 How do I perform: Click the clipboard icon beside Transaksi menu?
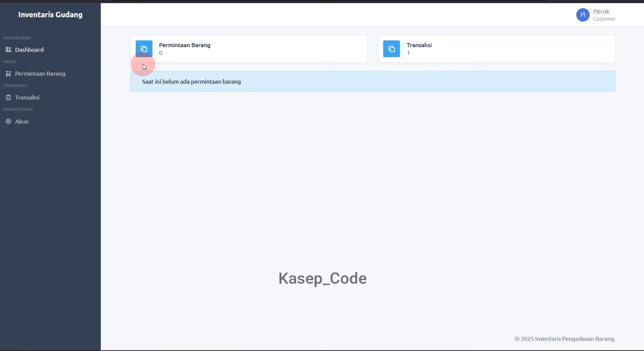coord(8,97)
